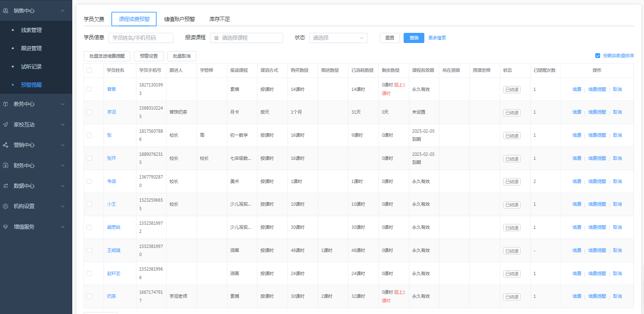This screenshot has height=314, width=644.
Task: Collapse the 销售中心 menu chevron
Action: coord(63,11)
